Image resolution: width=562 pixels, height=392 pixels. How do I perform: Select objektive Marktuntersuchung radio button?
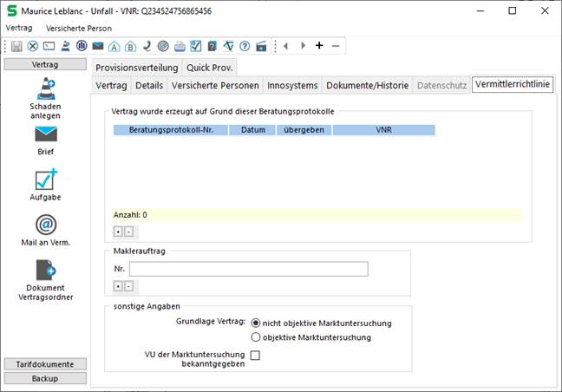click(256, 337)
